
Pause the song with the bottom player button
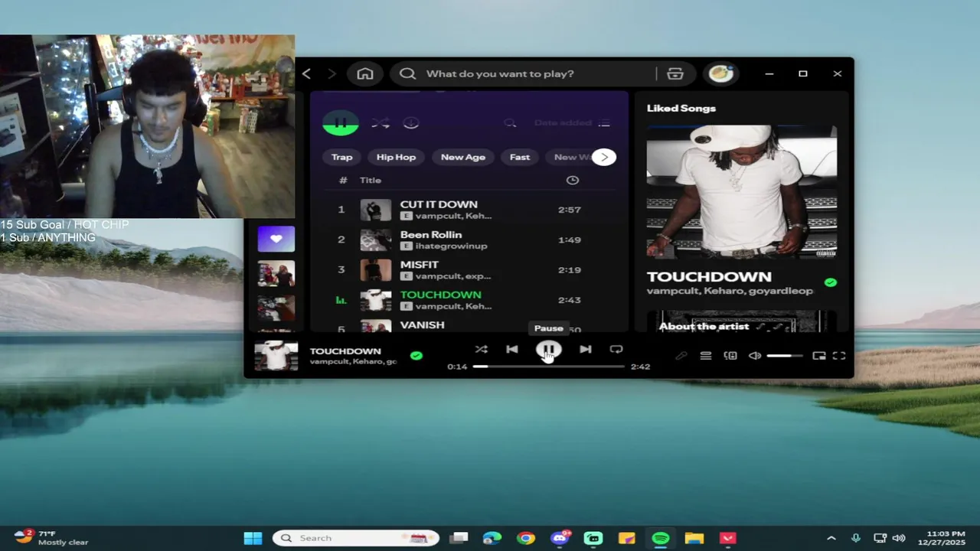coord(548,350)
